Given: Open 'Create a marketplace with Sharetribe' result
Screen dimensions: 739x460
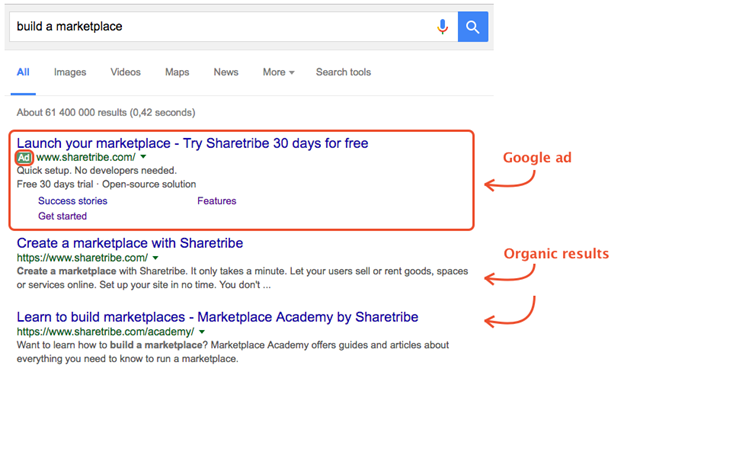Looking at the screenshot, I should pyautogui.click(x=130, y=243).
